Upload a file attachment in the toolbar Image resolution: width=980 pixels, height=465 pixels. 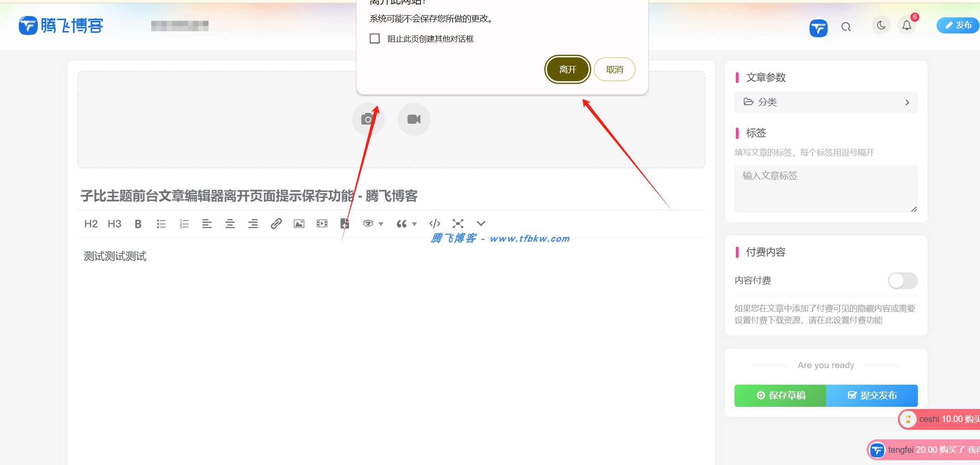pos(344,224)
